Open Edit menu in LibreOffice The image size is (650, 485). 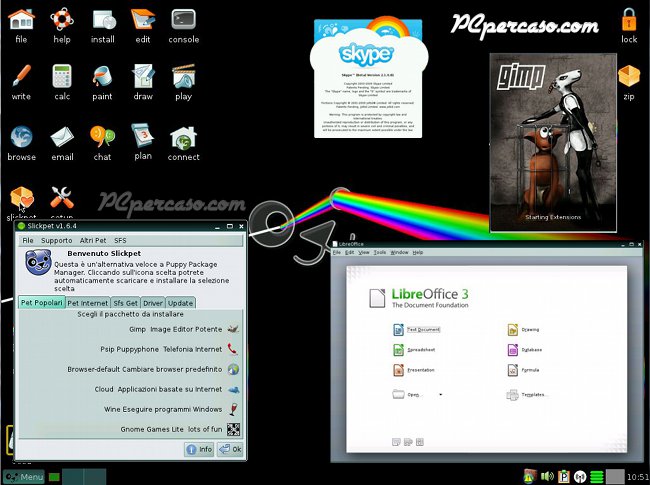(x=350, y=252)
